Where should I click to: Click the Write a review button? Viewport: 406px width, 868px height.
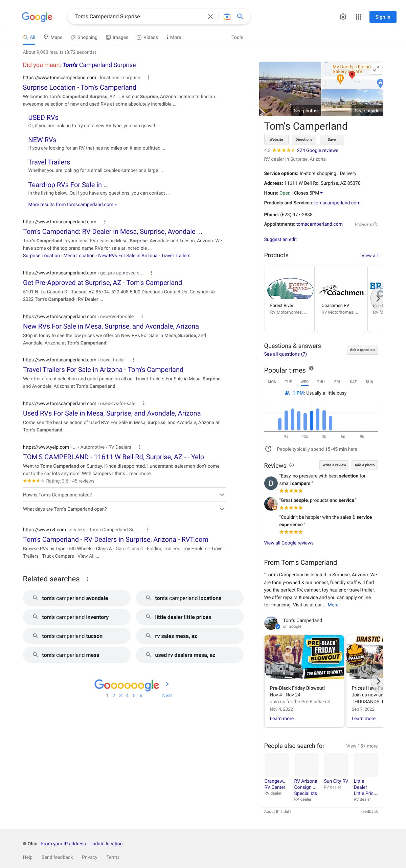point(334,465)
